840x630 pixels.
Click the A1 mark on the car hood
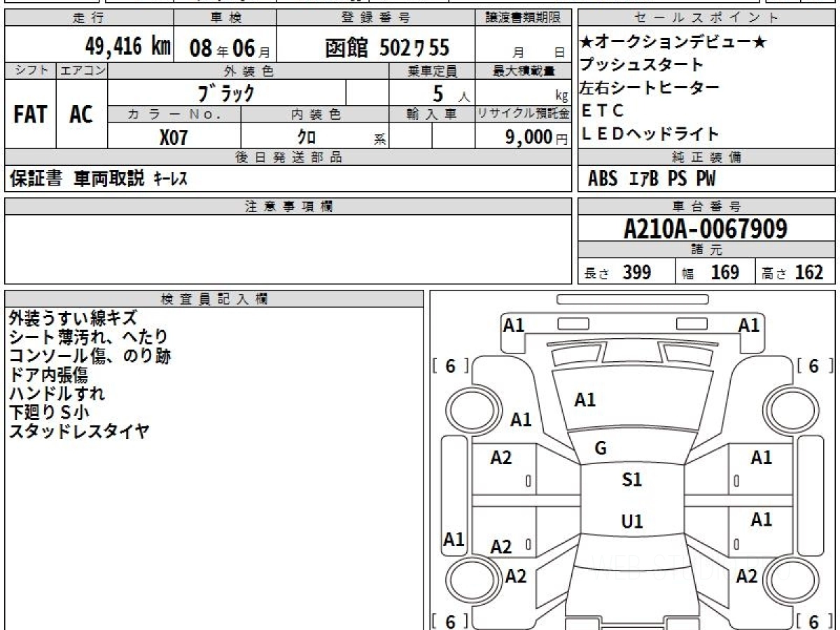[584, 400]
